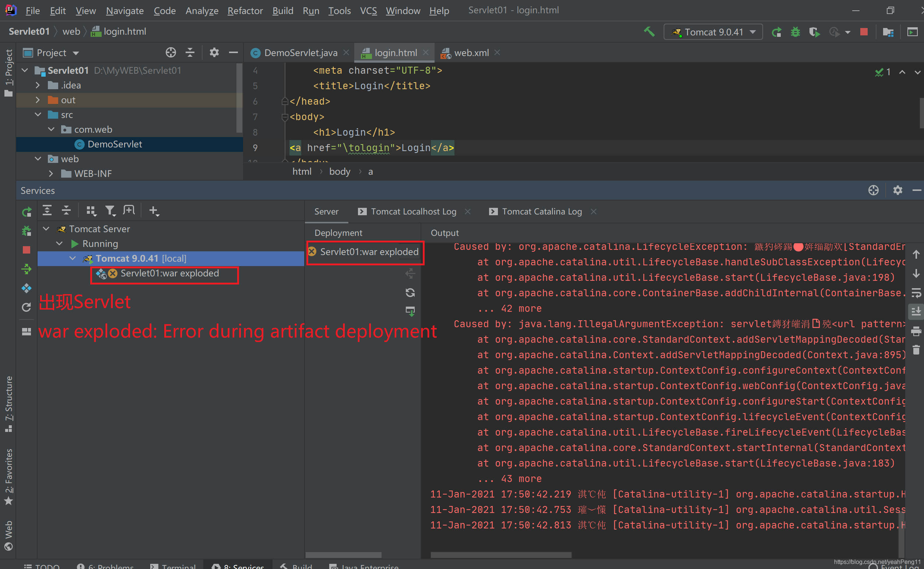The width and height of the screenshot is (924, 569).
Task: Click the Rerun Tomcat icon in toolbar
Action: [x=776, y=32]
